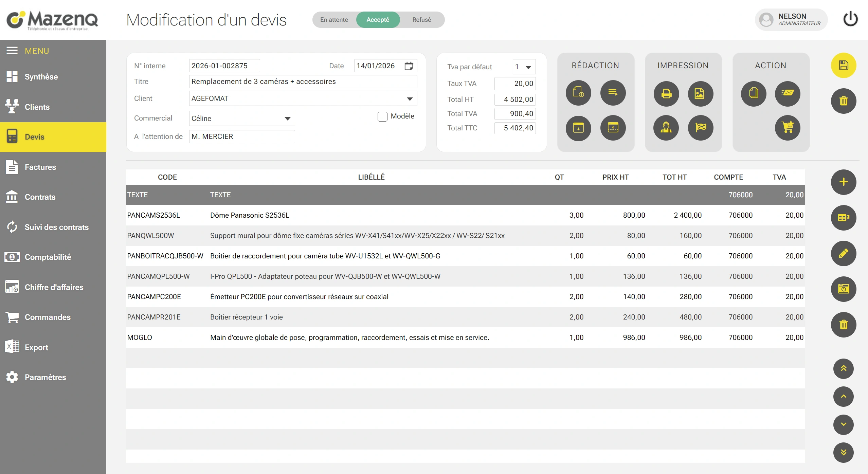
Task: Select the MOGLO main d'œuvre row
Action: pyautogui.click(x=466, y=338)
